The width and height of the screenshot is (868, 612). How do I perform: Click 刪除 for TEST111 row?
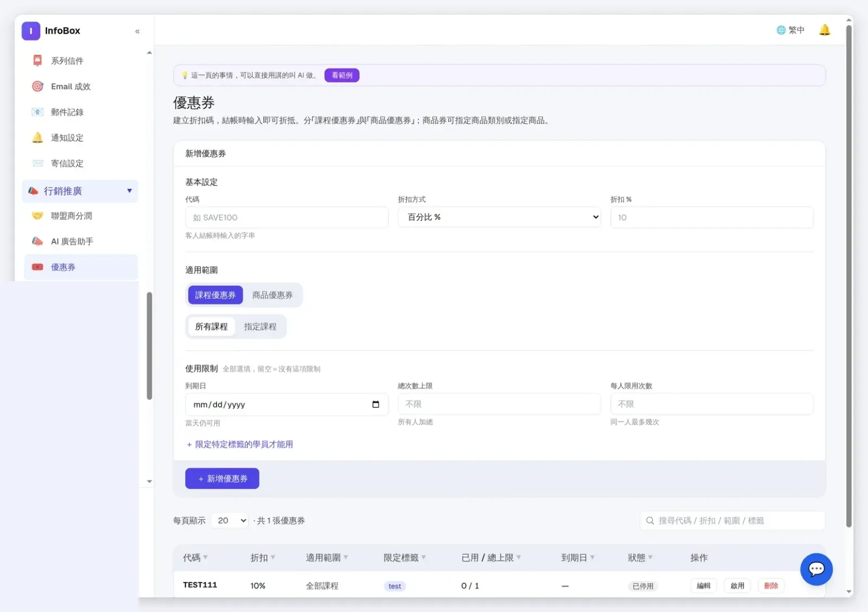click(x=771, y=586)
